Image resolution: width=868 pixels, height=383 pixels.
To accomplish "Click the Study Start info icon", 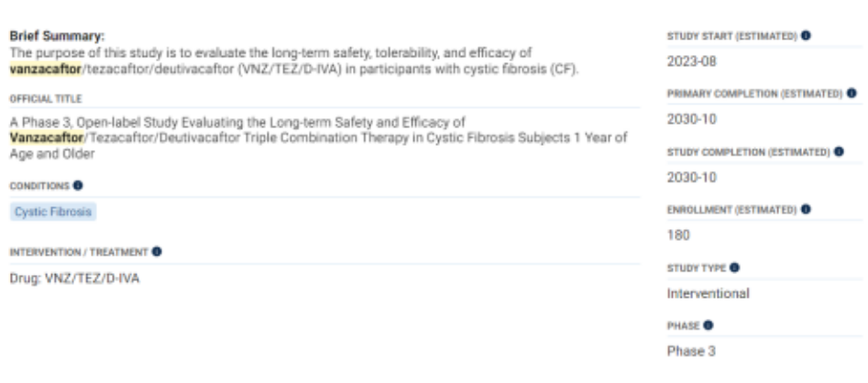I will (x=805, y=36).
